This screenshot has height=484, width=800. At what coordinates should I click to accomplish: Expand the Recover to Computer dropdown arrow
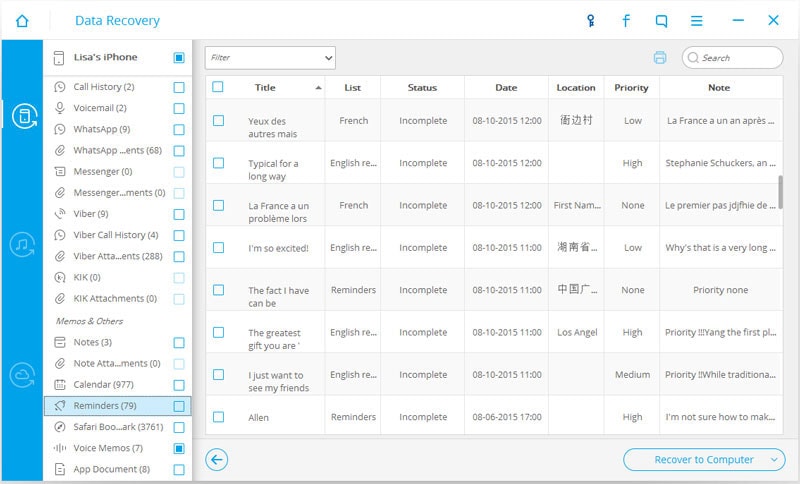coord(774,460)
